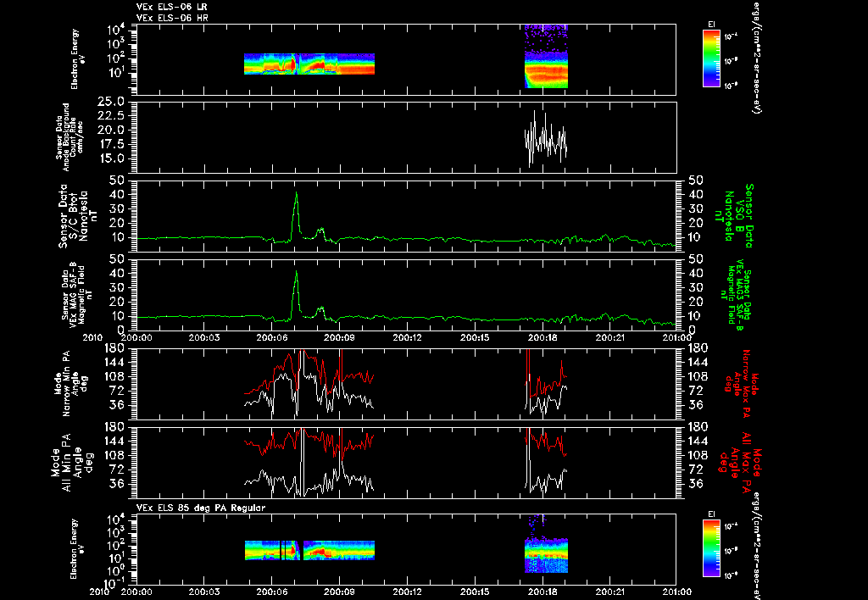
Task: Select the "Anode Background Count Rate" axis label
Action: coord(70,136)
